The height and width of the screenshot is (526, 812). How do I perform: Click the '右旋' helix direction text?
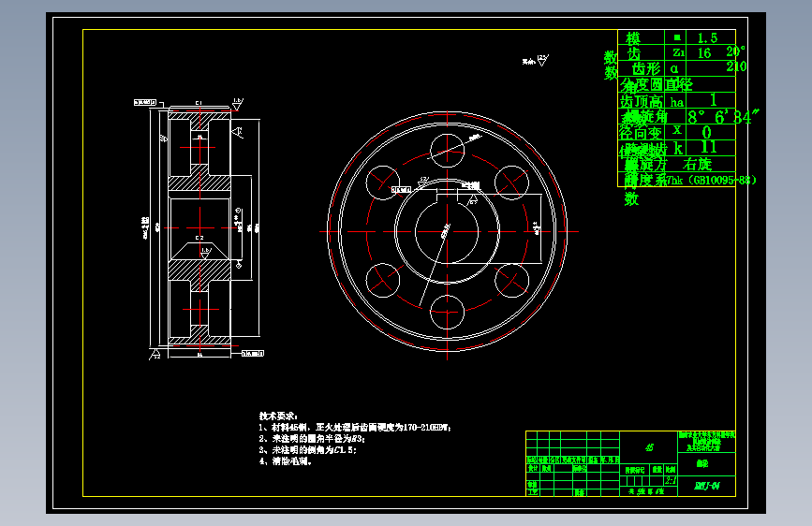(698, 165)
